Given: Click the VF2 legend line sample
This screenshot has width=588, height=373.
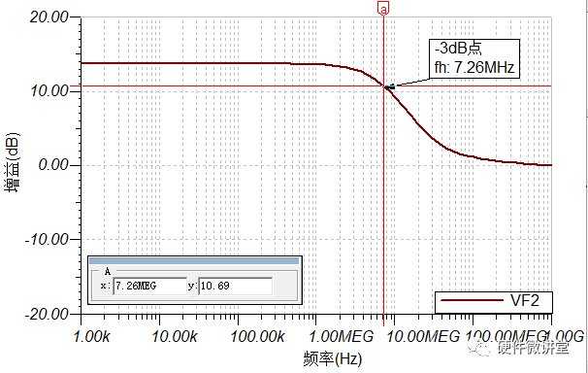Looking at the screenshot, I should 472,300.
